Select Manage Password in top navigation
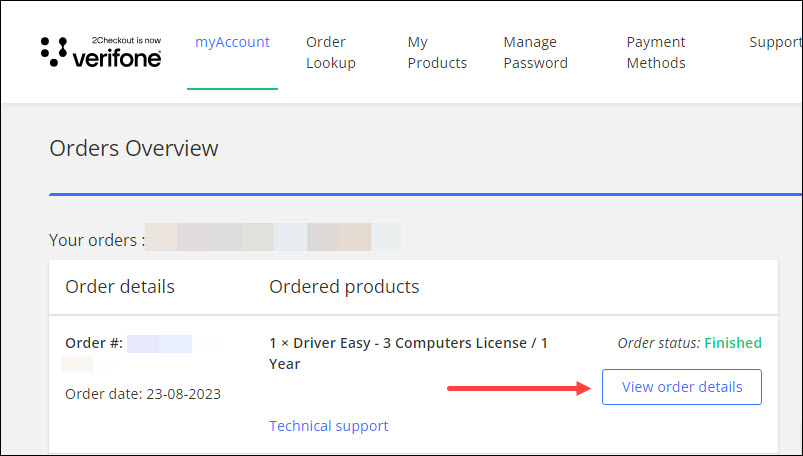Screen dimensions: 803x456 pos(535,52)
